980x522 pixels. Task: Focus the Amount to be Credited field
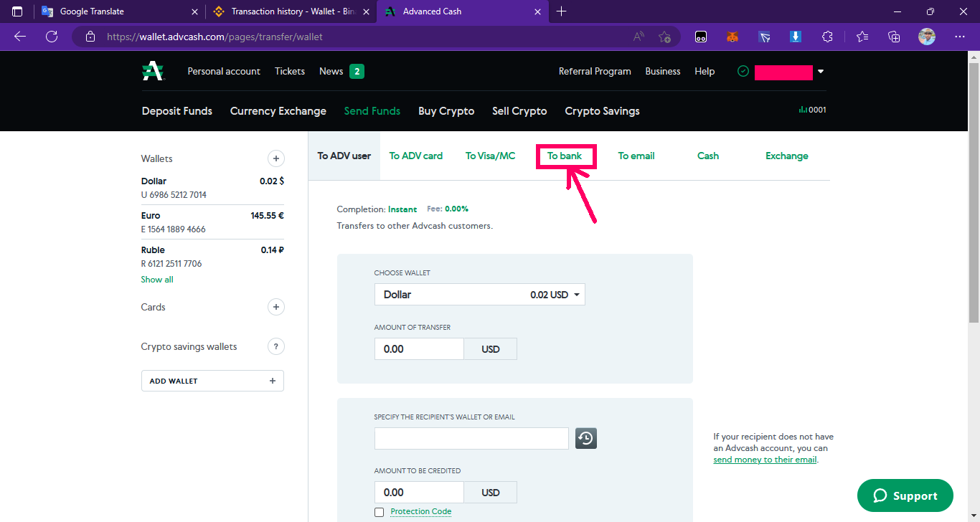pyautogui.click(x=419, y=493)
